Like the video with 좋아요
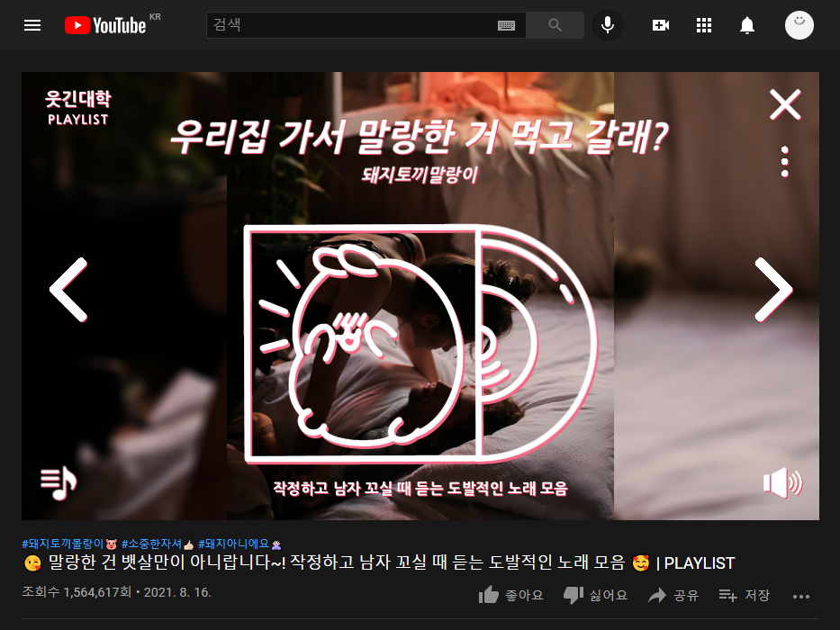The width and height of the screenshot is (840, 630). point(510,595)
